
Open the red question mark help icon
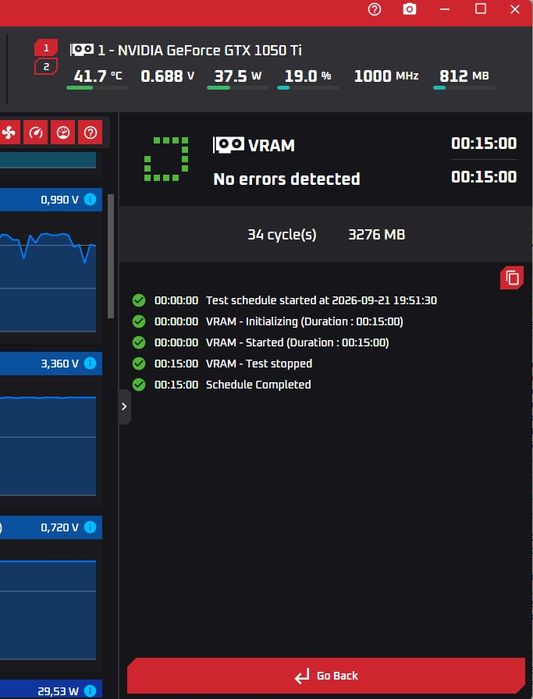tap(90, 132)
